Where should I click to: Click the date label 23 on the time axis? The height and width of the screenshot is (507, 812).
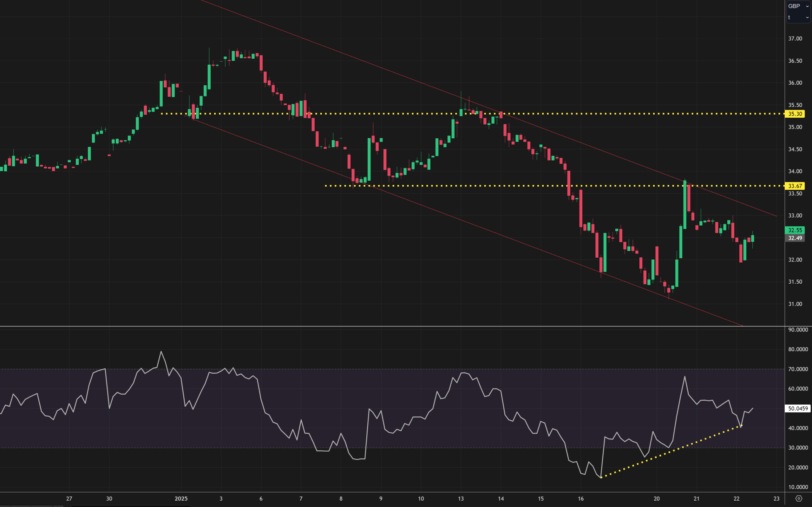pos(776,499)
